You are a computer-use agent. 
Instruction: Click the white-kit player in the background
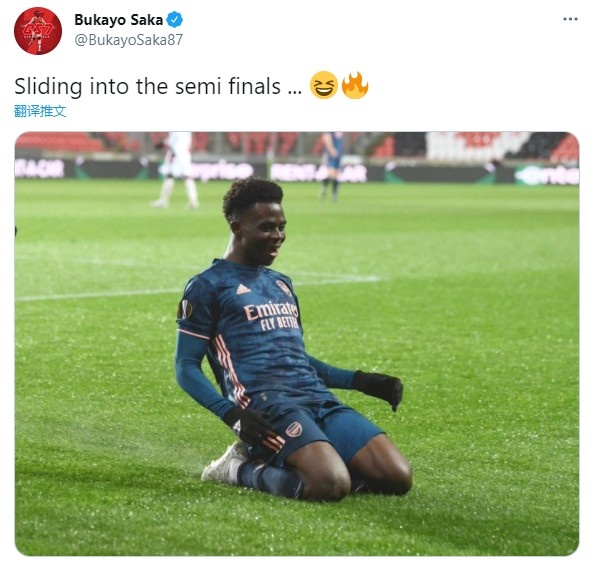tap(177, 170)
